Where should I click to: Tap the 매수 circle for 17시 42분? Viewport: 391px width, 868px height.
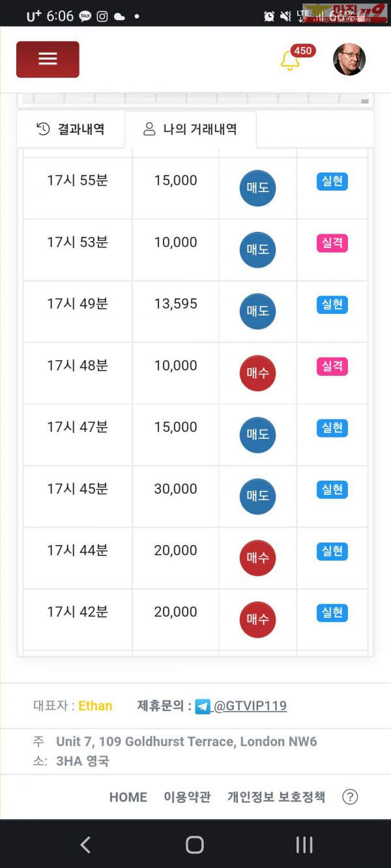pos(257,620)
